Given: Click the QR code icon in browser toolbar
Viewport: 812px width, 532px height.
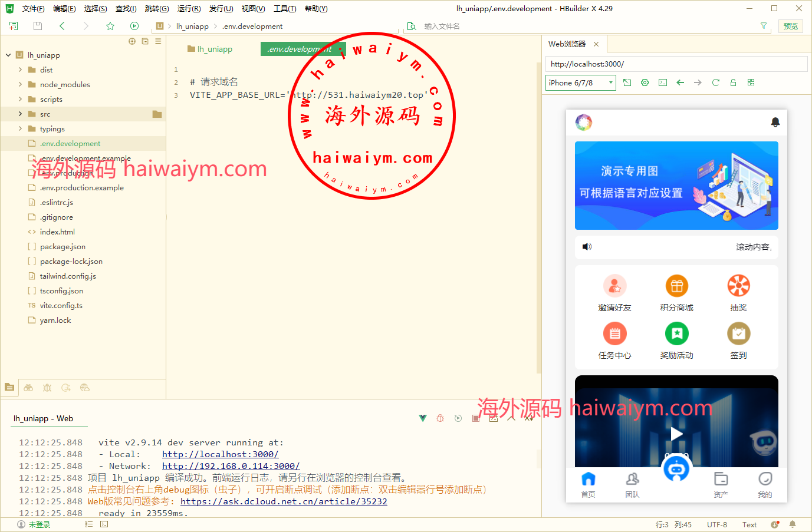Looking at the screenshot, I should click(751, 82).
